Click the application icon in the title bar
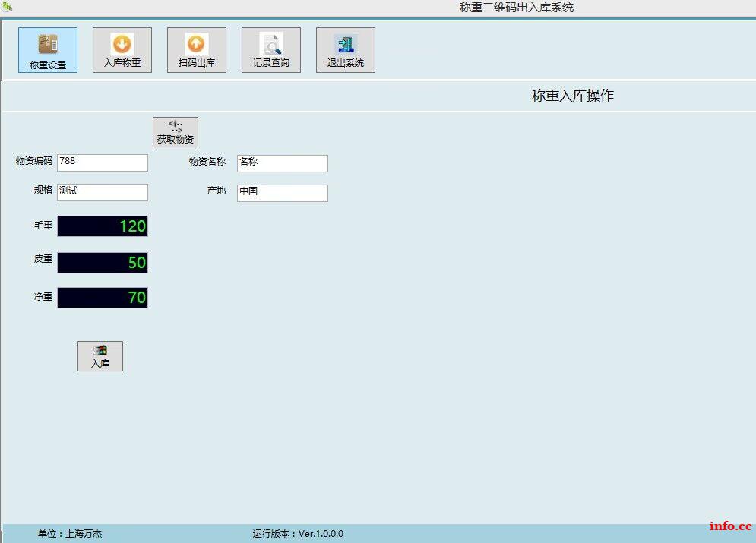756x543 pixels. coord(7,6)
